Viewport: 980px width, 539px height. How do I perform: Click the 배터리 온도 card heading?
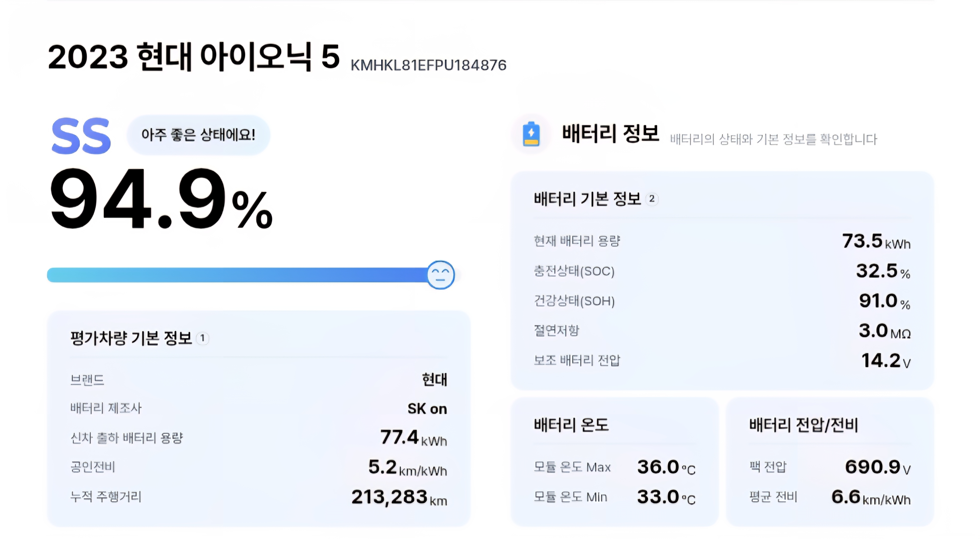click(x=571, y=425)
